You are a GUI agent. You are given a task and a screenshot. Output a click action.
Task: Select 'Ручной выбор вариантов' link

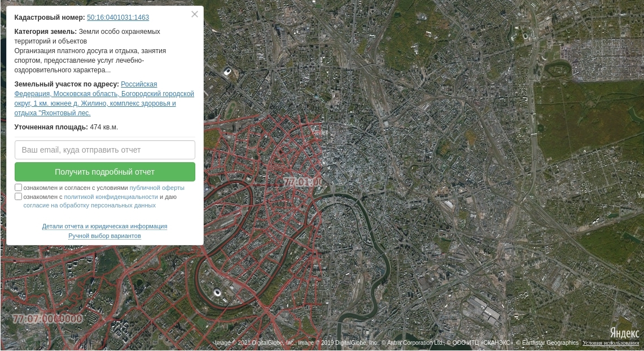pyautogui.click(x=104, y=236)
